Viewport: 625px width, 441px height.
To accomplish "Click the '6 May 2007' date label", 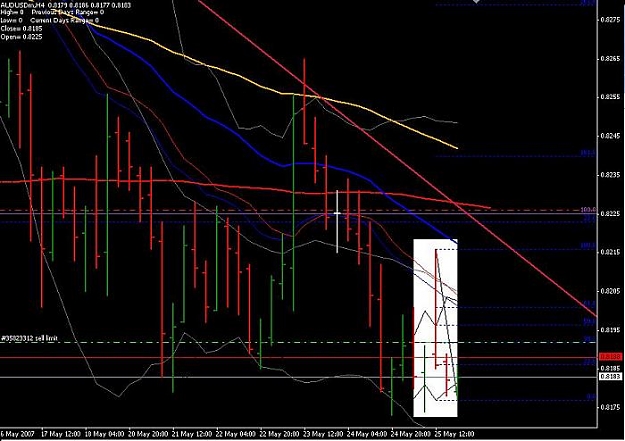I will [x=17, y=434].
